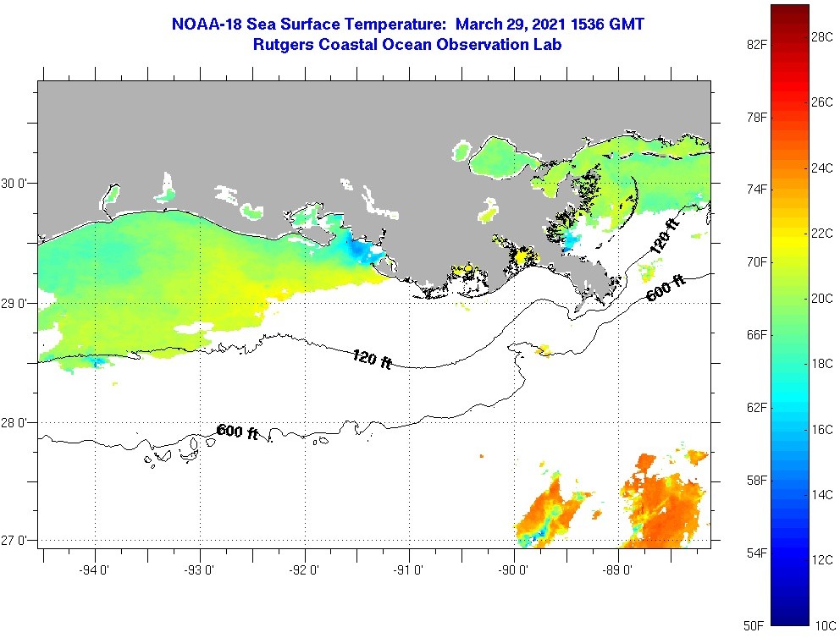
Task: Click the 18C colorbar label
Action: [822, 364]
